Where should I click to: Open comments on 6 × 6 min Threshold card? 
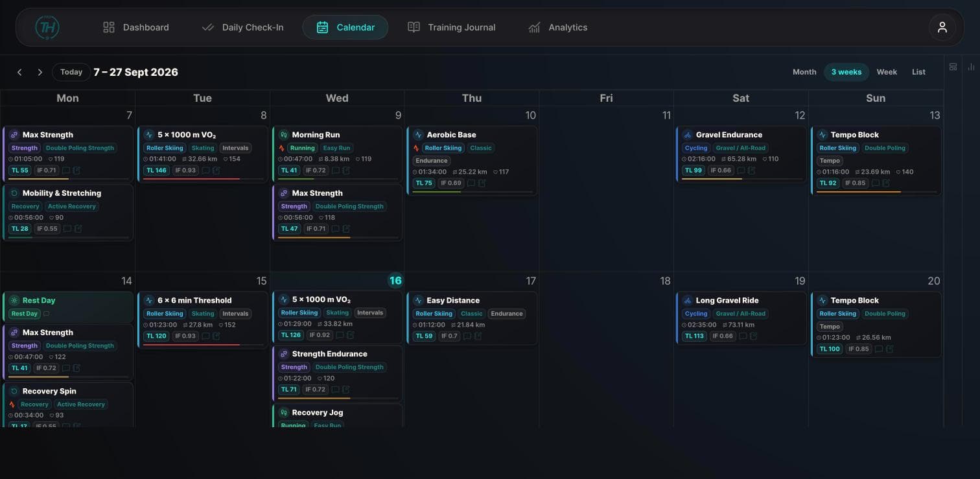(205, 336)
